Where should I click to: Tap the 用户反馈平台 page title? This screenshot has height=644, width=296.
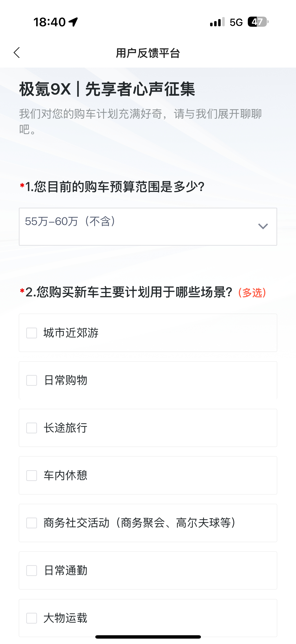pos(148,53)
